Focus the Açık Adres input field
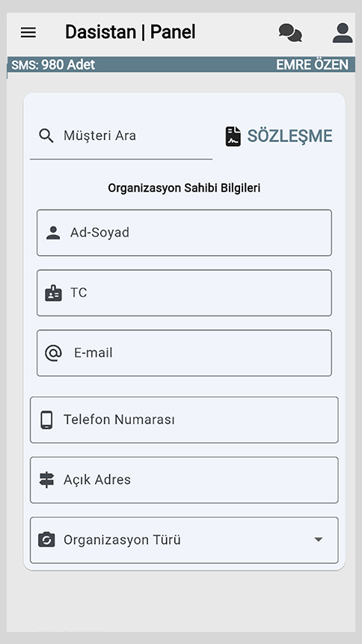Image resolution: width=362 pixels, height=644 pixels. [184, 479]
